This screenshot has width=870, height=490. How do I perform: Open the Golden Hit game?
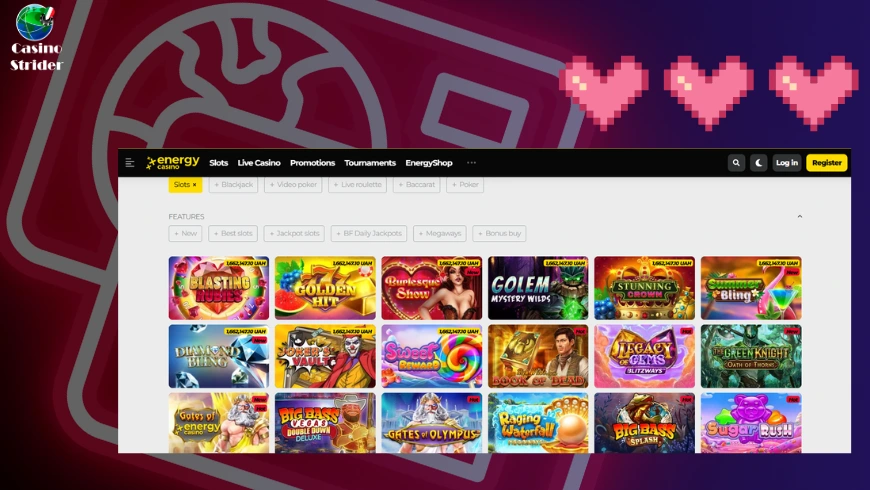[x=325, y=288]
